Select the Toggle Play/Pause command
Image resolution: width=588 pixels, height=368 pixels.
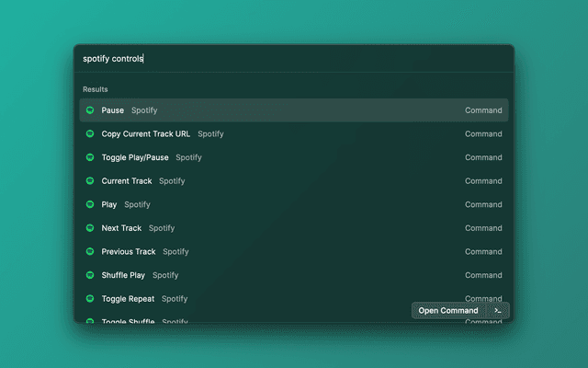[x=135, y=157]
